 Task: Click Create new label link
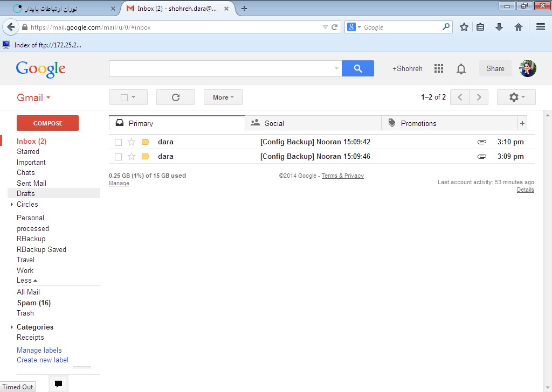point(43,360)
